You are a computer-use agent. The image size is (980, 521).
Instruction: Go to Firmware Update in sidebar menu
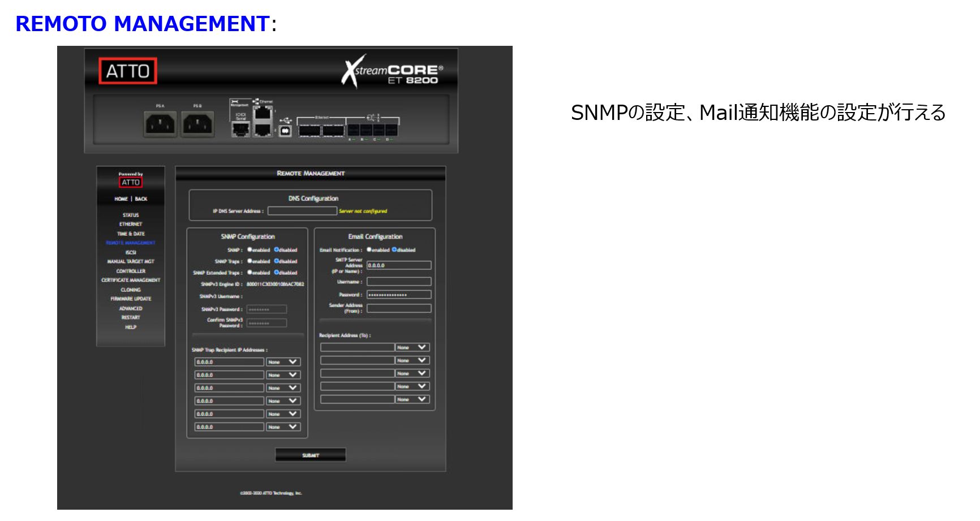131,299
